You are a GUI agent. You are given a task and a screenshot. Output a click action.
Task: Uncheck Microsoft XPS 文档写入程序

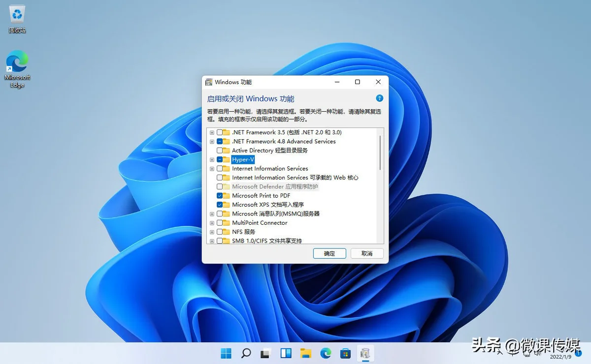point(220,205)
